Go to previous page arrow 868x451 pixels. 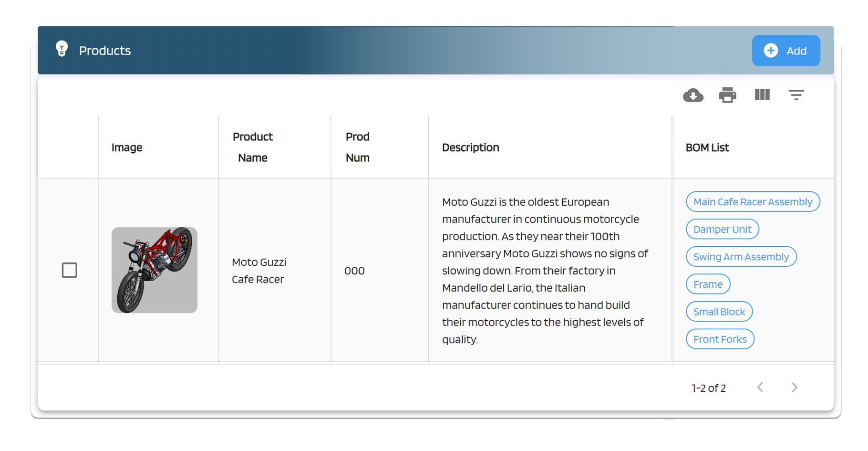760,388
